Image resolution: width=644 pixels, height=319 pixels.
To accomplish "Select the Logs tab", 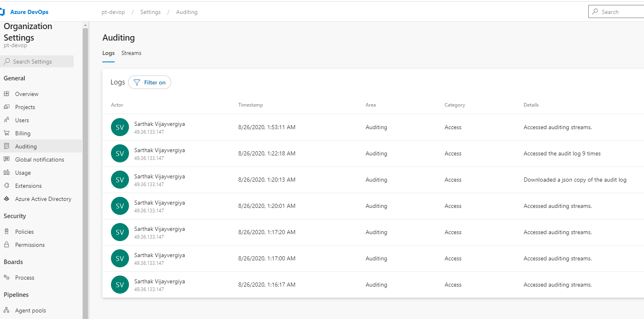I will (x=108, y=53).
